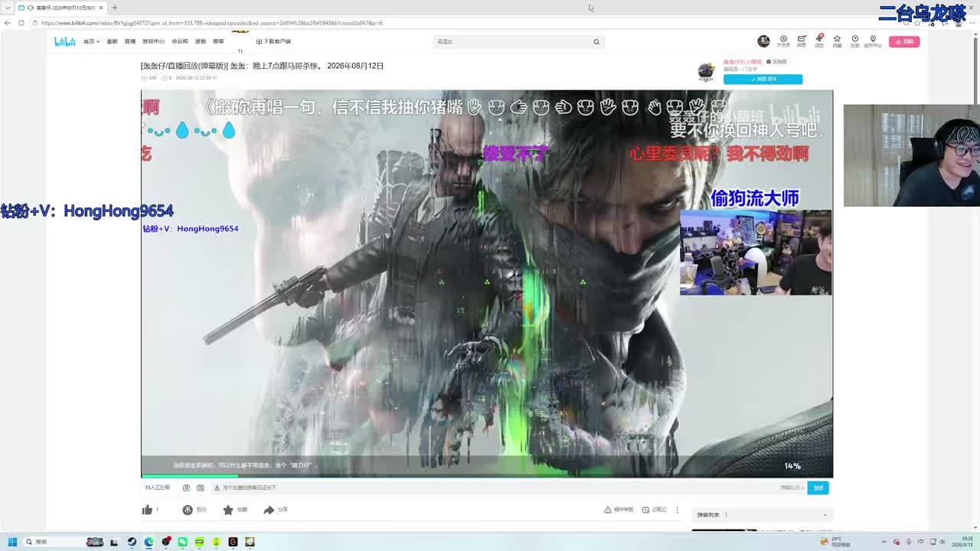980x551 pixels.
Task: Click the browser address bar URL
Action: (212, 23)
